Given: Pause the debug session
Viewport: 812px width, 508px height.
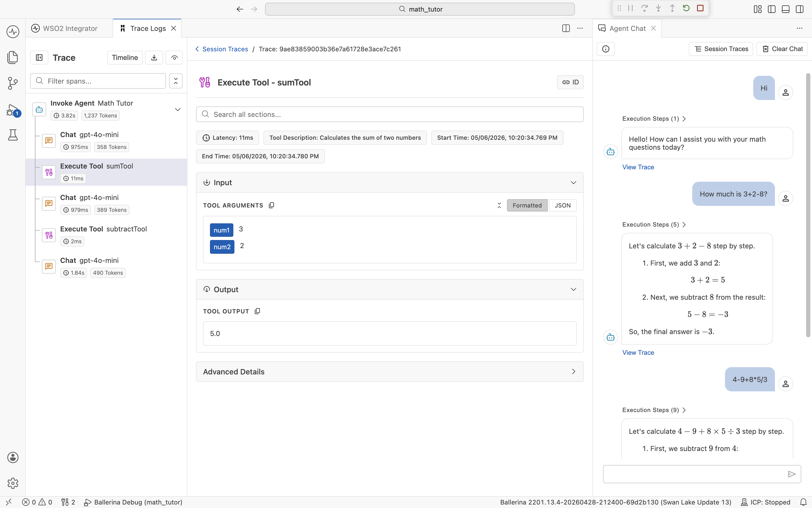Looking at the screenshot, I should click(x=630, y=8).
